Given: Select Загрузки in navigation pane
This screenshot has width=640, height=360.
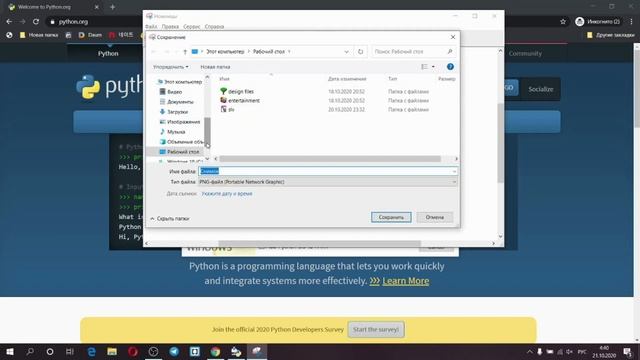Looking at the screenshot, I should coord(177,112).
